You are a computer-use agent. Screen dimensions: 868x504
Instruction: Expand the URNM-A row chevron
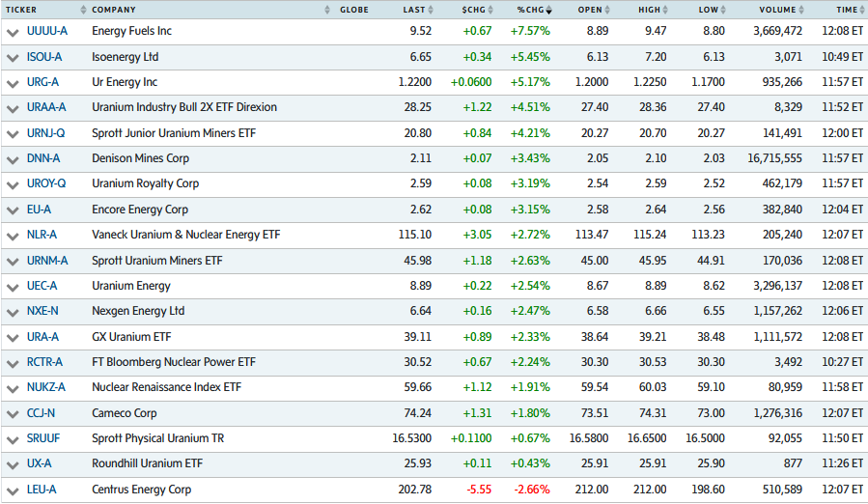(x=13, y=262)
